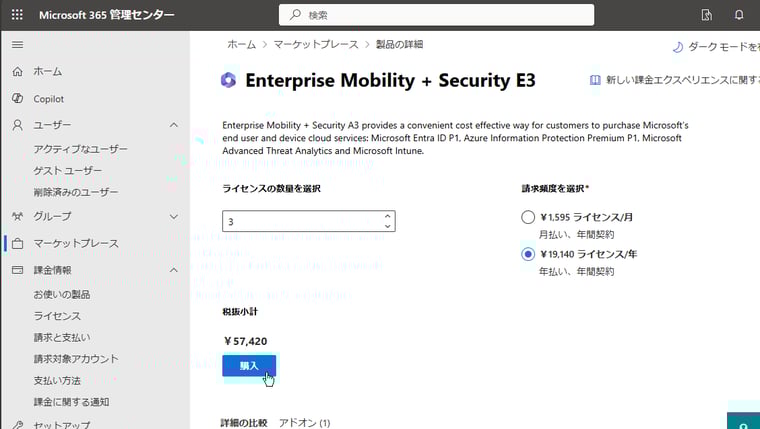The height and width of the screenshot is (429, 760).
Task: Open お使いの製品 page
Action: (62, 294)
